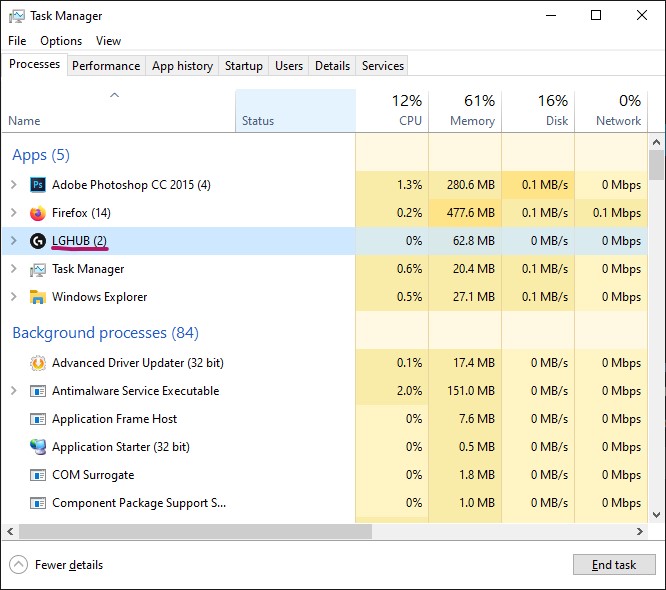Toggle the sort order arrow above the Name column
The height and width of the screenshot is (590, 666).
[x=114, y=95]
